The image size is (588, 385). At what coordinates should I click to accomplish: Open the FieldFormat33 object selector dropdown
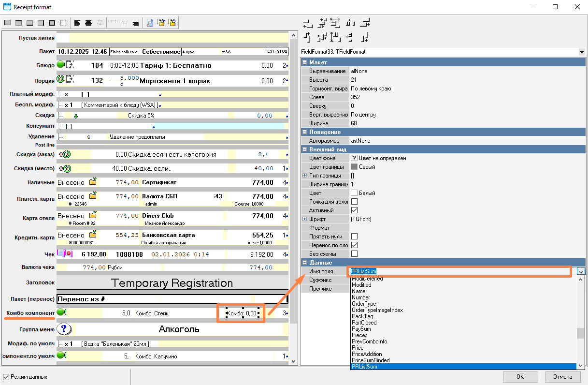pyautogui.click(x=581, y=52)
